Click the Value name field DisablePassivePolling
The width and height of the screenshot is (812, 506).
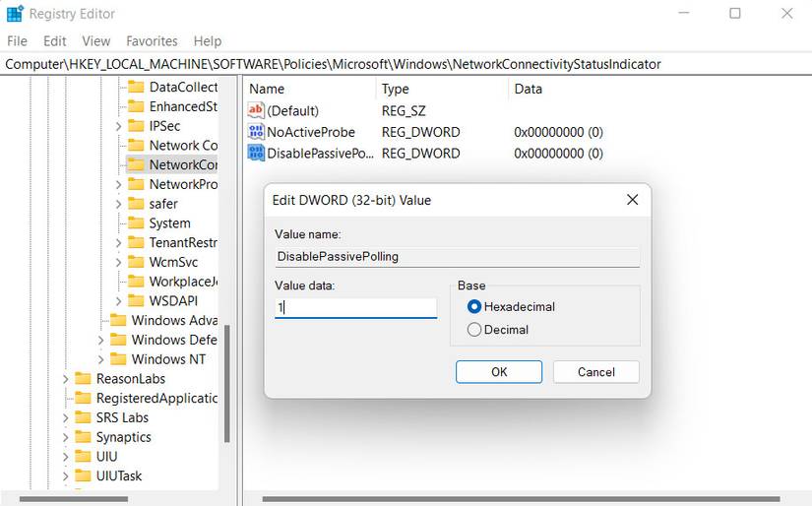pos(458,256)
